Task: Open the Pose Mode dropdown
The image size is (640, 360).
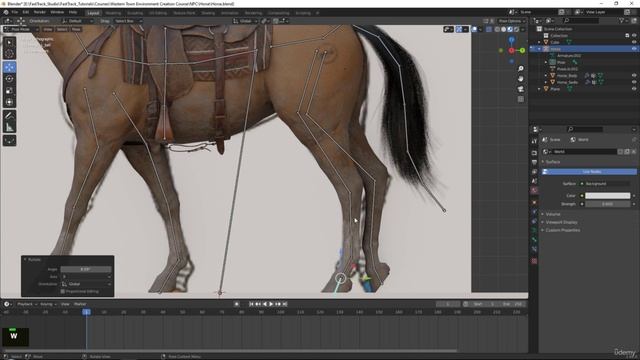Action: [21, 29]
